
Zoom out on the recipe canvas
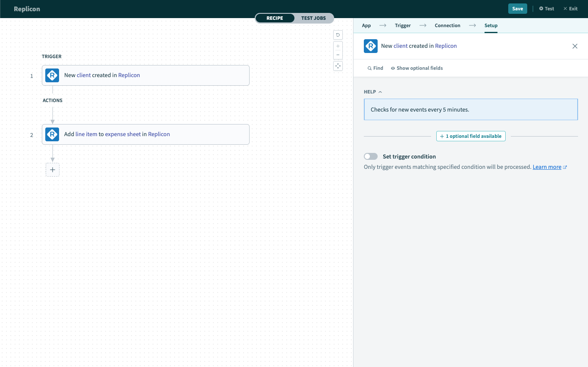[x=338, y=55]
